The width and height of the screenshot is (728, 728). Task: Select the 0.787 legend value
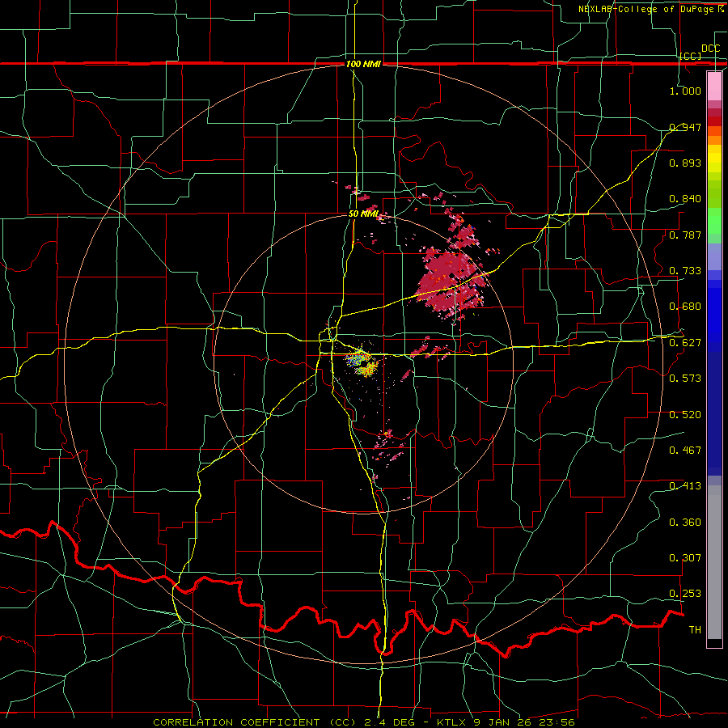[x=685, y=235]
